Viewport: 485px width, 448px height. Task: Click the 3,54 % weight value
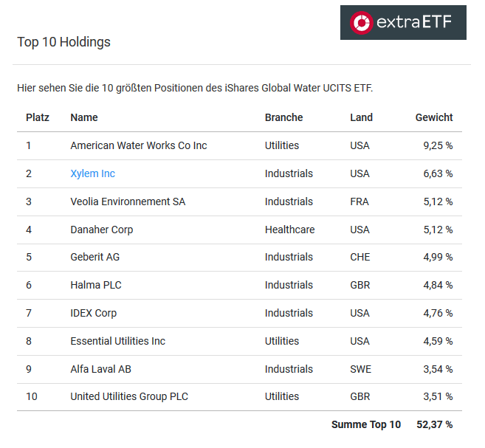click(438, 369)
